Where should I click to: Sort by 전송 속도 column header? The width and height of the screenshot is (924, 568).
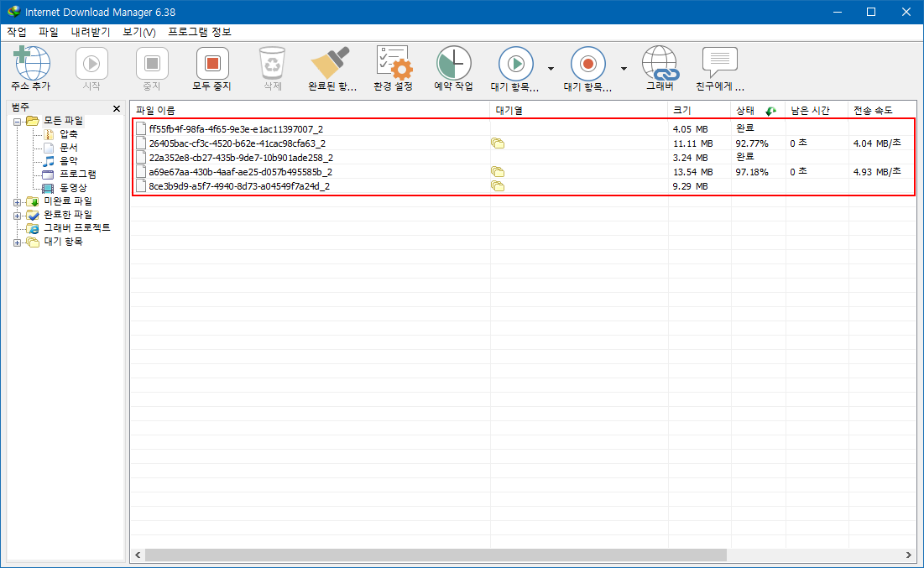pos(882,110)
